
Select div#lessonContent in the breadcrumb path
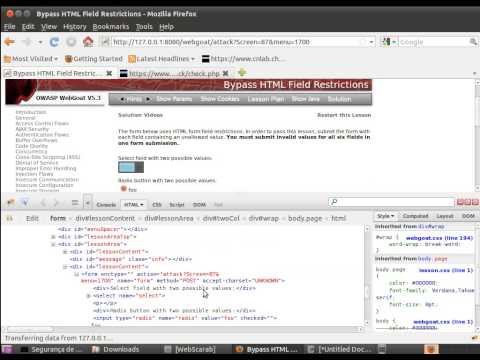105,219
